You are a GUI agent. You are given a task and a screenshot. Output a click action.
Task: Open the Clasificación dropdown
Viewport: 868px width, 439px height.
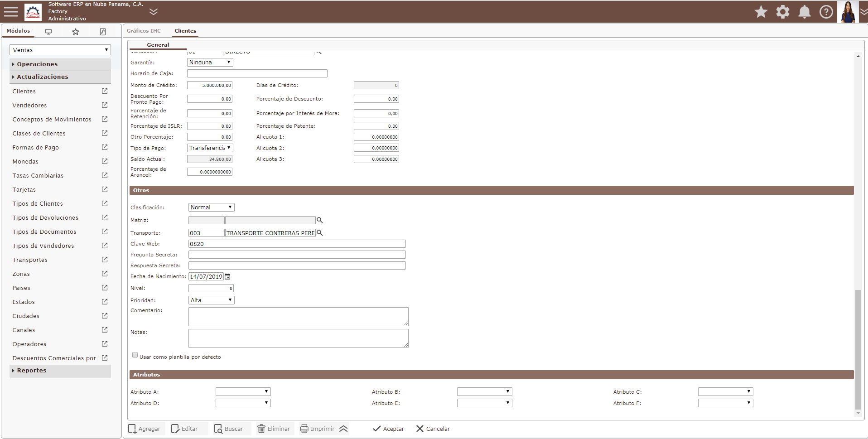(x=211, y=207)
